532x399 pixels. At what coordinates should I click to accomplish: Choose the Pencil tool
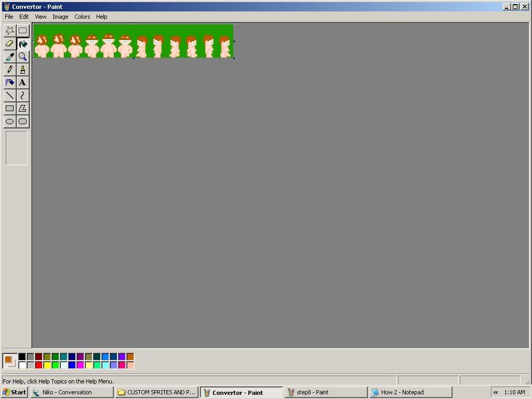click(10, 70)
